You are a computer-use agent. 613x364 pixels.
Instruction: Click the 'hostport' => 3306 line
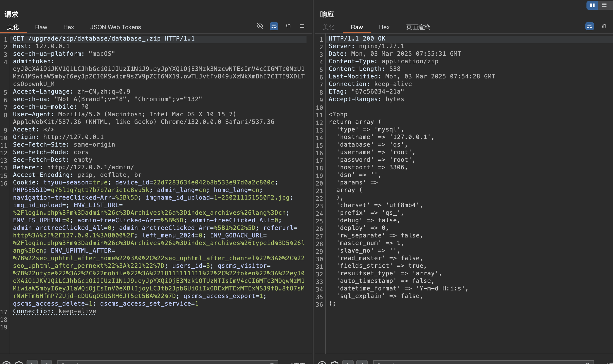[x=372, y=167]
